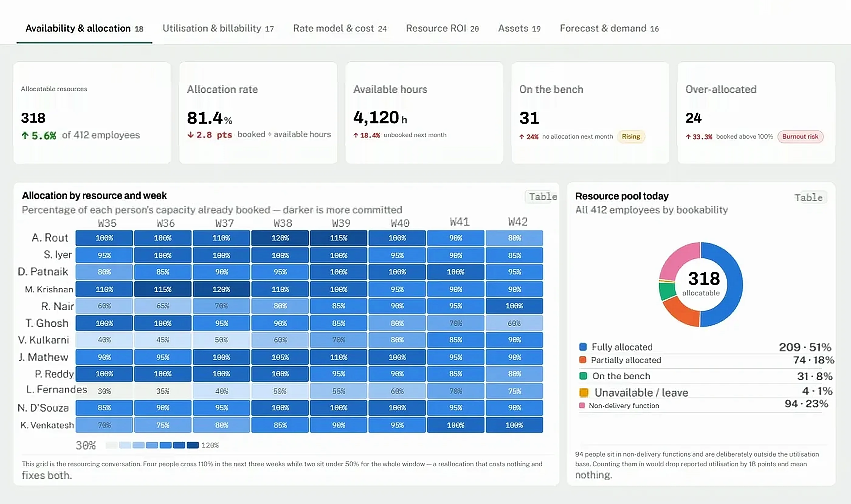The image size is (851, 504).
Task: Click Non-delivery 94 · 23% value
Action: [x=806, y=404]
